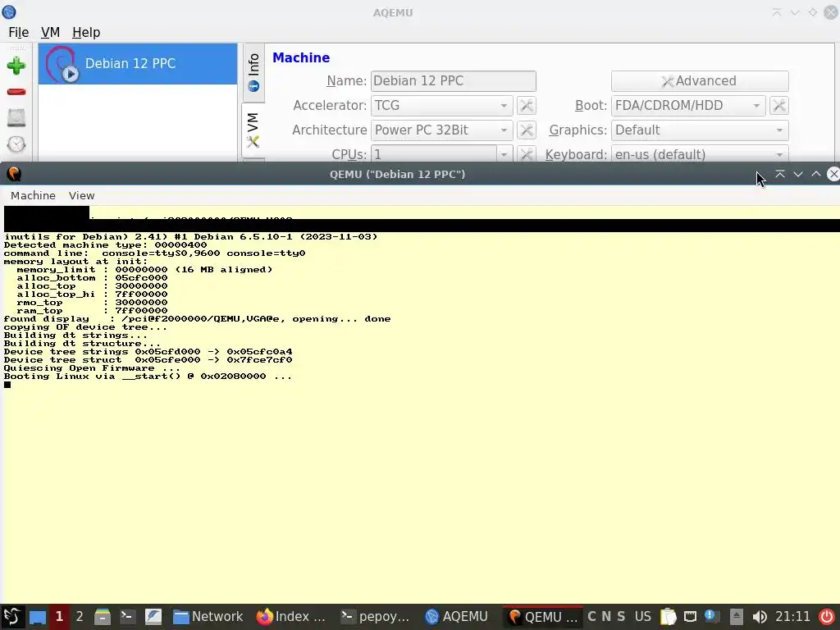
Task: Click the removable media eject tray icon
Action: 737,617
